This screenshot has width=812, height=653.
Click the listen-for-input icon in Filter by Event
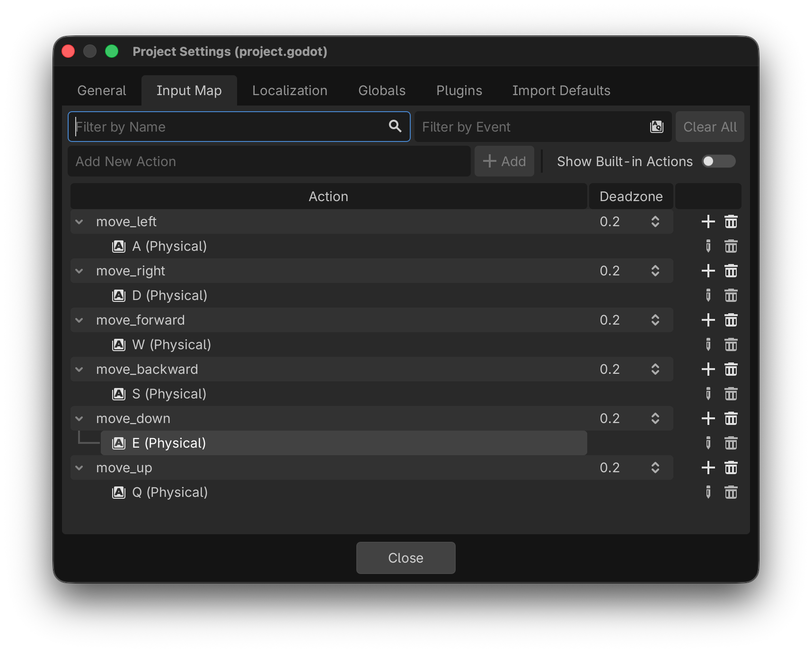point(656,127)
